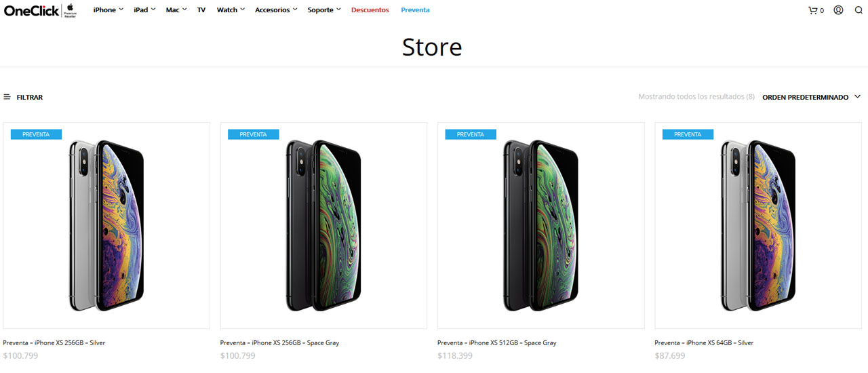Open iPhone XS 512GB Space Gray link

(x=496, y=343)
